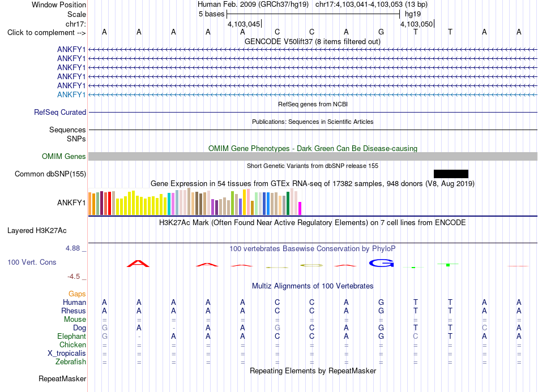Viewport: 538px width, 392px height.
Task: Open the OMIM Gene Phenotypes track title
Action: tap(313, 148)
